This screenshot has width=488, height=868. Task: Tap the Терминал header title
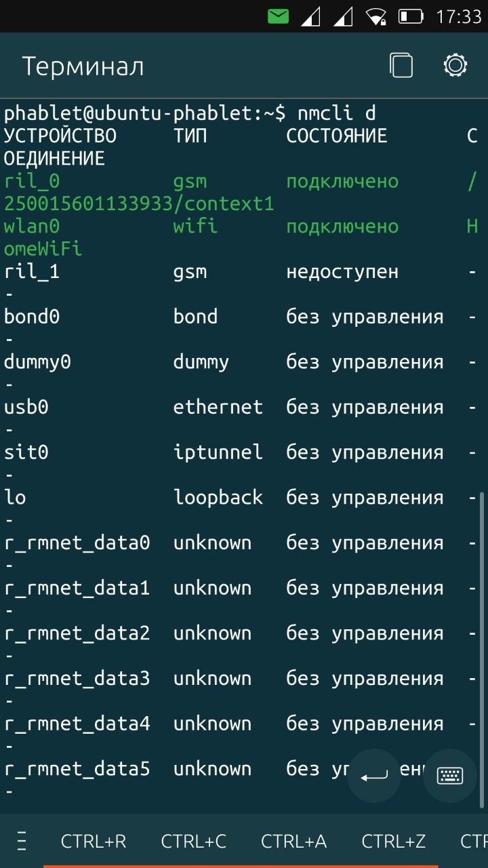[x=83, y=66]
